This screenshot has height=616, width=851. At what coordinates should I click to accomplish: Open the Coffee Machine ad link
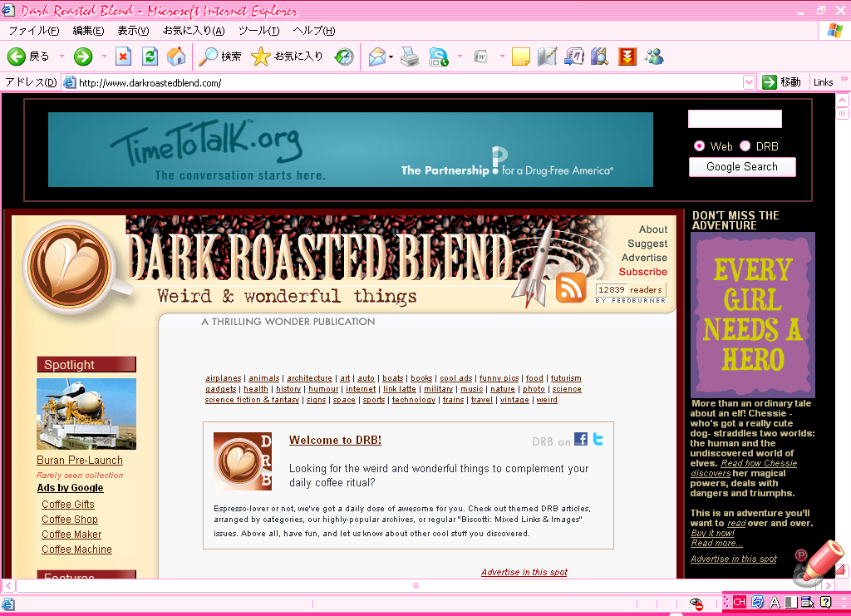coord(76,549)
